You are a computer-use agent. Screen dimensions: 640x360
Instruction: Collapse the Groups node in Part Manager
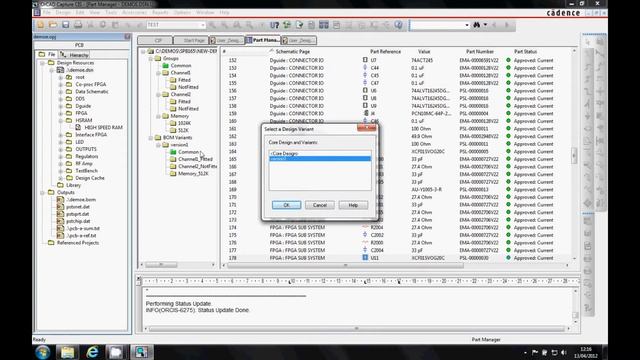(x=151, y=58)
